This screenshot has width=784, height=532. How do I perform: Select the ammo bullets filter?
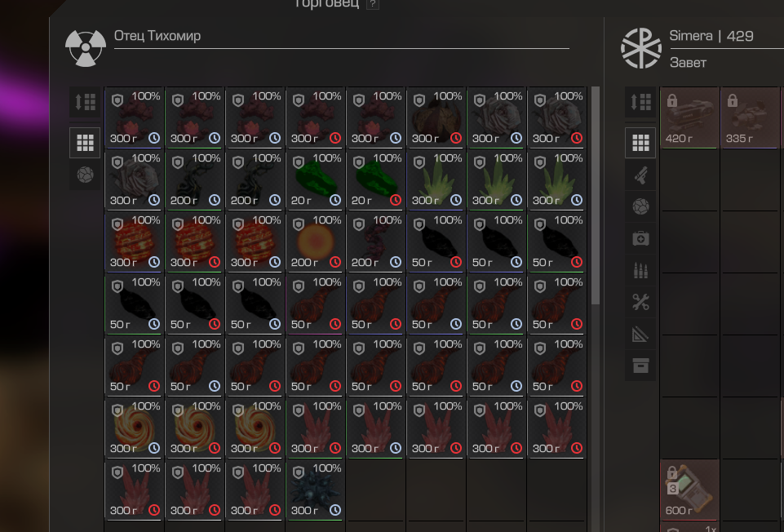pos(640,271)
